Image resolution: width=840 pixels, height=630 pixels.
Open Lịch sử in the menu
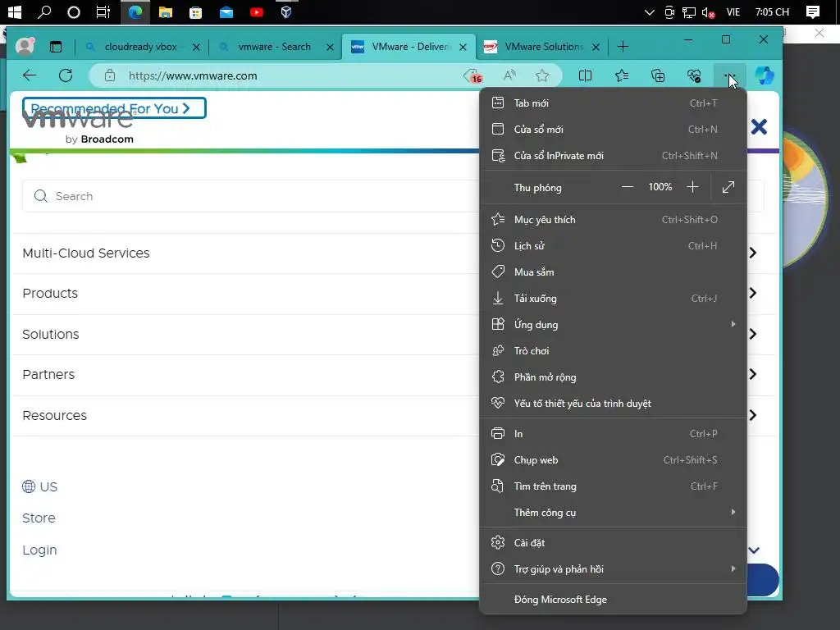click(x=613, y=246)
